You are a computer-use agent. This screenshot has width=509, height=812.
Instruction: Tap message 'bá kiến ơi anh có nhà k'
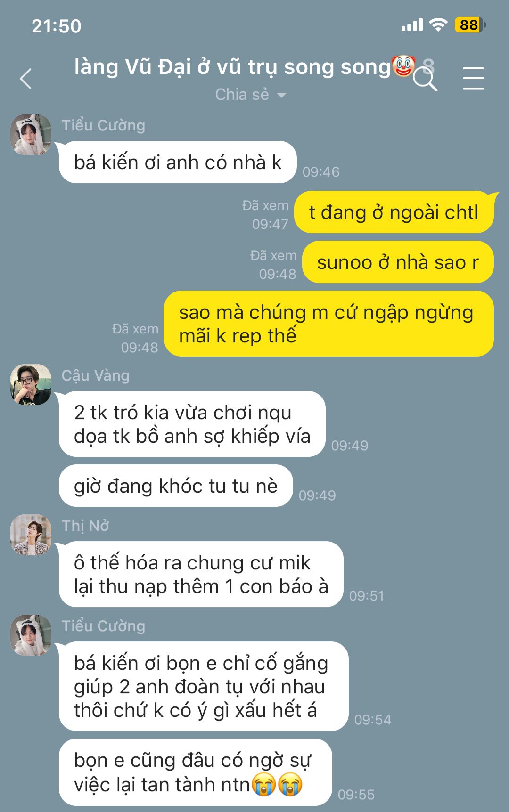[x=178, y=162]
